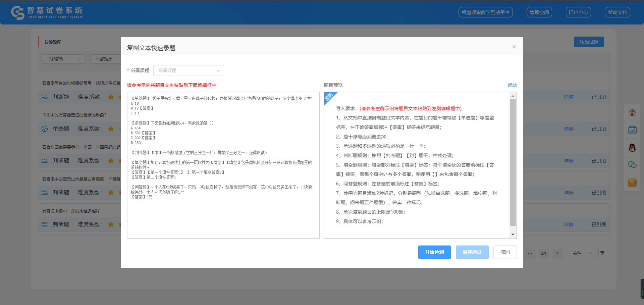Image resolution: width=644 pixels, height=305 pixels.
Task: Open 智慧课堂教学互动平台 from top navigation
Action: pyautogui.click(x=485, y=12)
